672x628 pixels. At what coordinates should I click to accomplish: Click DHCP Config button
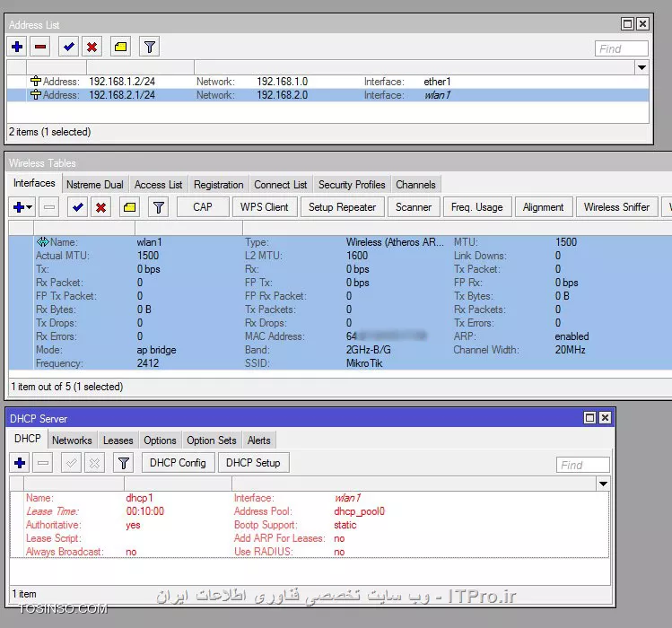(178, 463)
